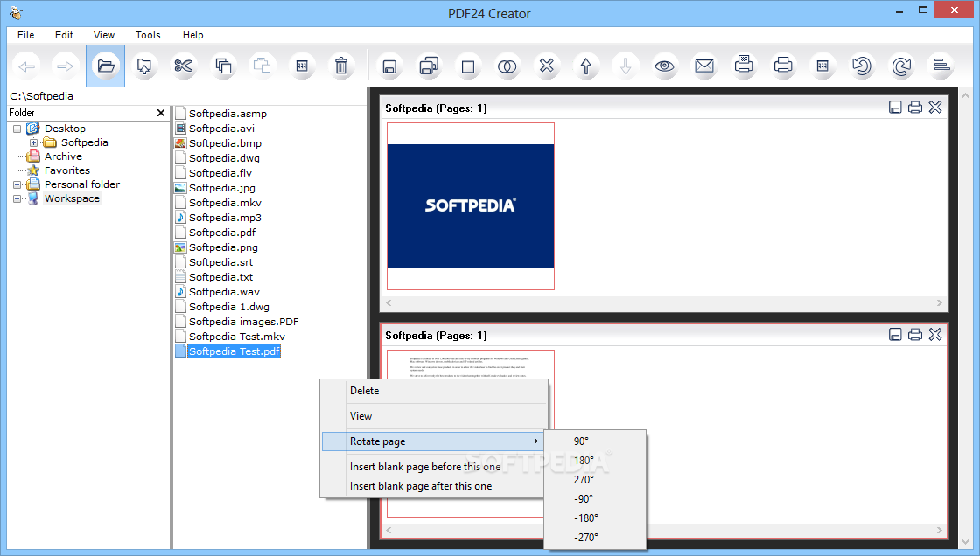This screenshot has width=980, height=556.
Task: Expand the Workspace tree node
Action: point(17,199)
